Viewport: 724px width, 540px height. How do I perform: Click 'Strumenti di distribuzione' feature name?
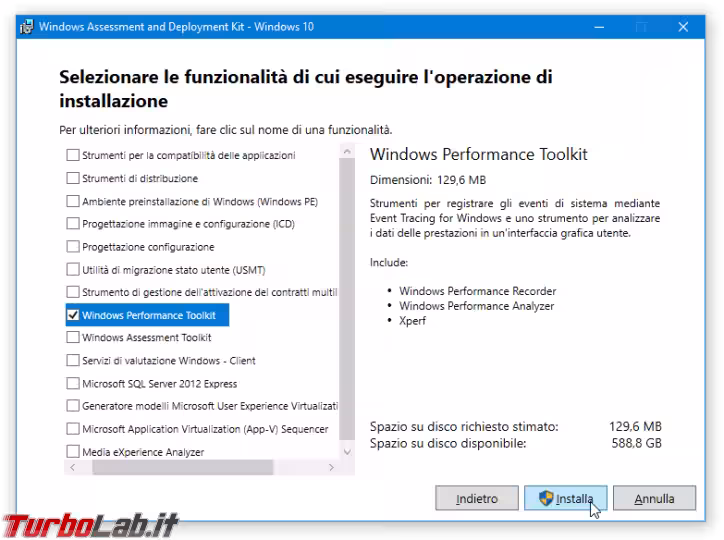click(140, 178)
